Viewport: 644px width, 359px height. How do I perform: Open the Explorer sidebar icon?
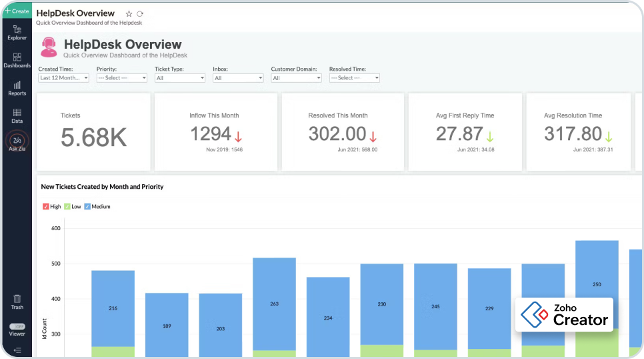click(x=17, y=32)
